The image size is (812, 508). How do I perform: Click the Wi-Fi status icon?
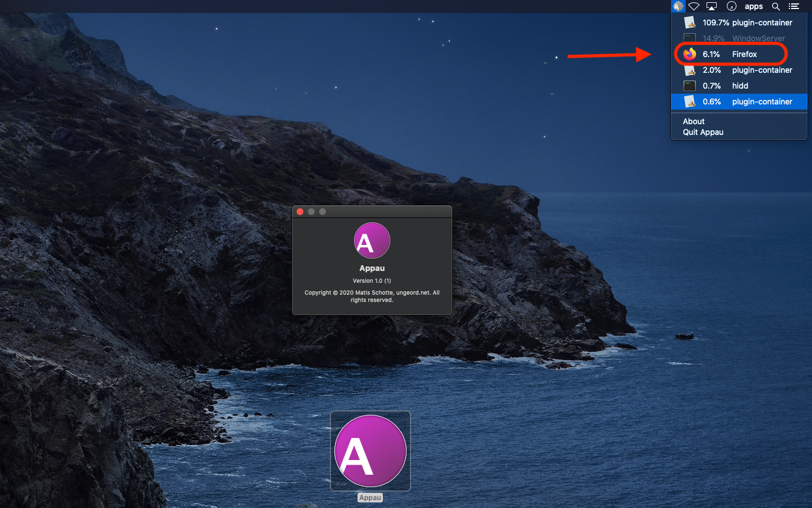tap(694, 6)
